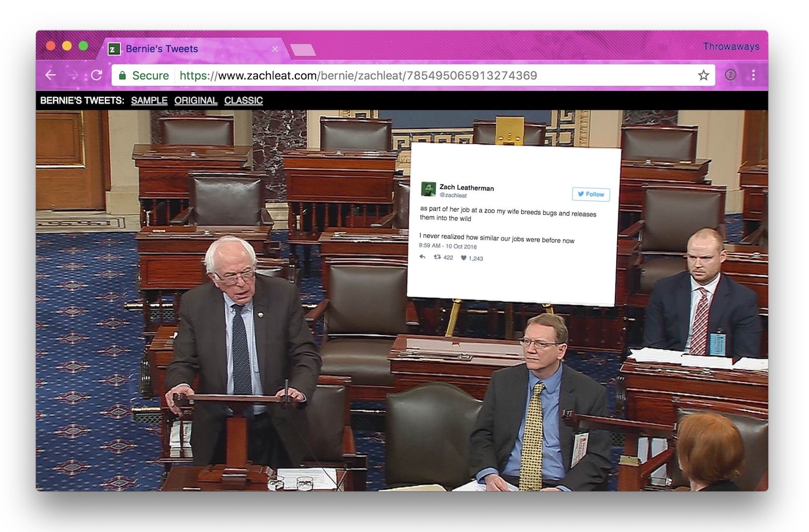Open the ORIGINAL link

click(x=196, y=101)
